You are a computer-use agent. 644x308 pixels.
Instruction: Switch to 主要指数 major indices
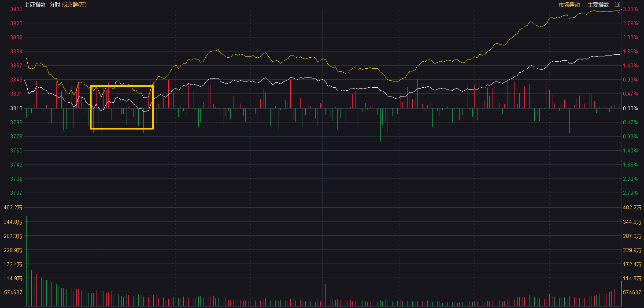[598, 5]
